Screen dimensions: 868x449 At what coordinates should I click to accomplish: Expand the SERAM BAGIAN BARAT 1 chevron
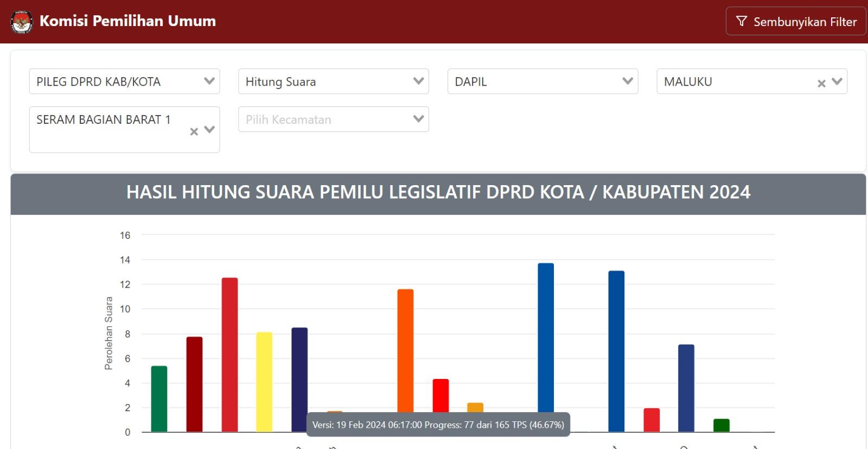point(209,130)
